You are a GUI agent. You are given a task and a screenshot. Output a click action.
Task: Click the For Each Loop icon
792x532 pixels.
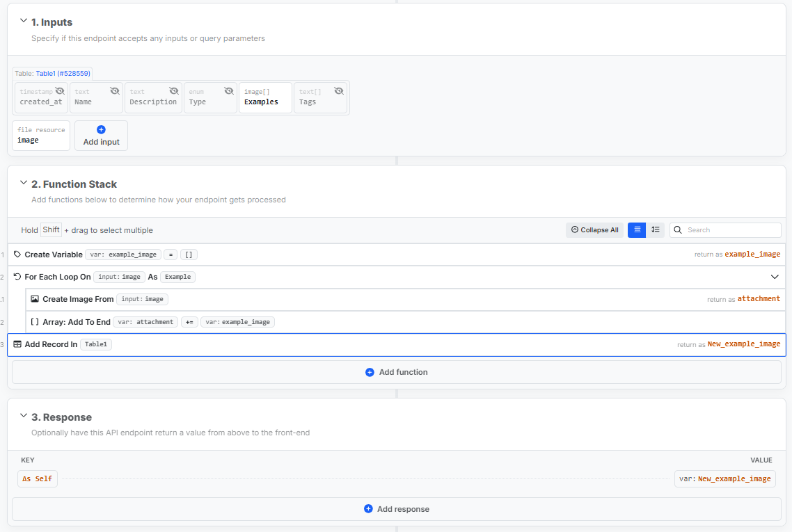click(17, 277)
